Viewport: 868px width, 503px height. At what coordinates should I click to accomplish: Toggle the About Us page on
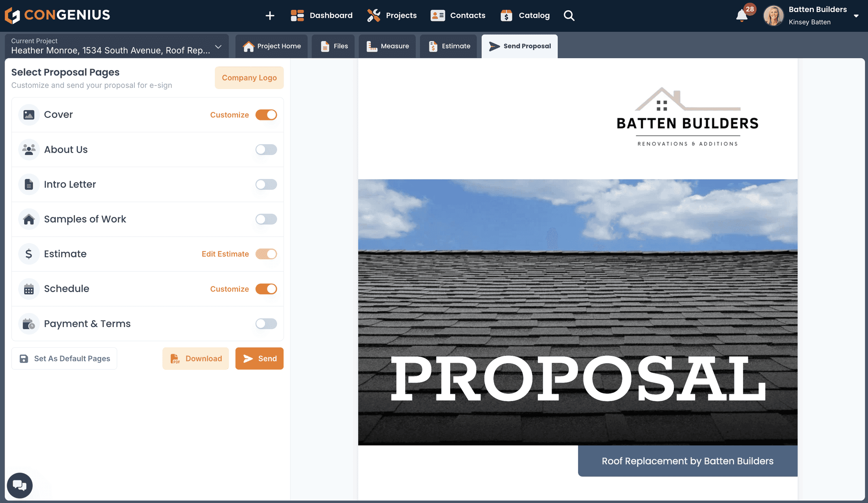tap(266, 149)
